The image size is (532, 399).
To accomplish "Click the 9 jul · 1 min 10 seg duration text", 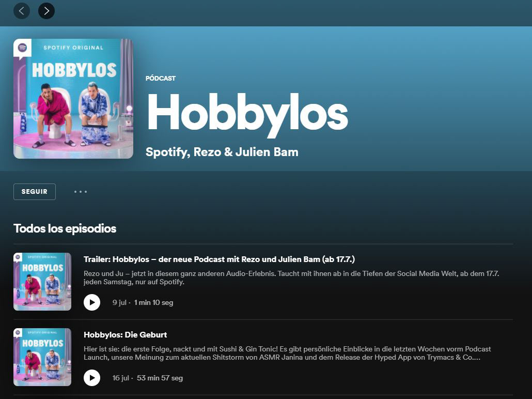I will click(x=143, y=302).
